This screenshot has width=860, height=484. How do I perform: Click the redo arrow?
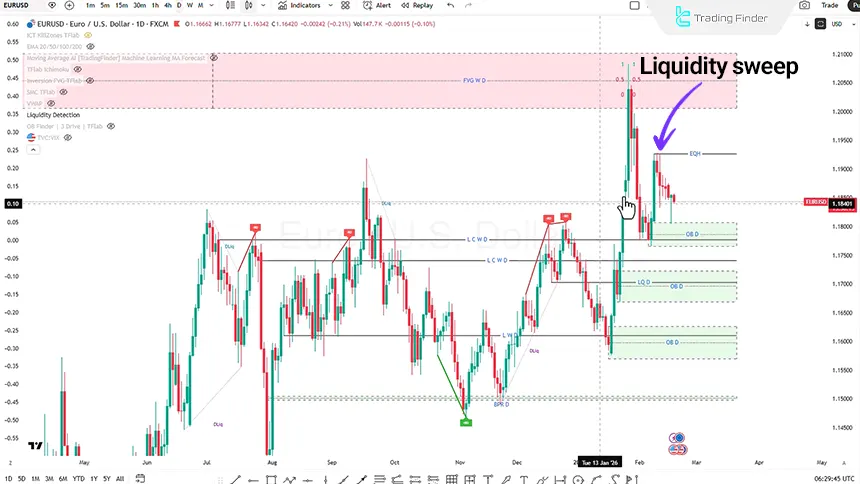pos(468,5)
